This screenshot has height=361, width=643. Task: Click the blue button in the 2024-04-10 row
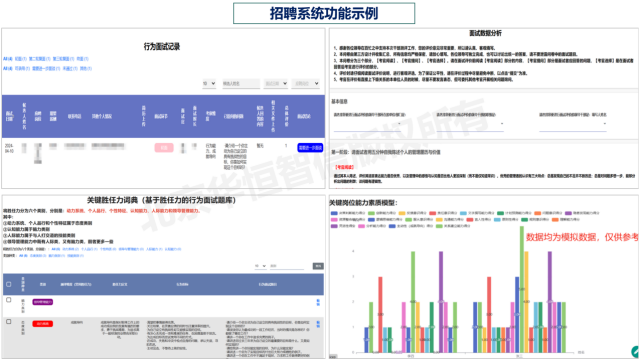point(310,148)
